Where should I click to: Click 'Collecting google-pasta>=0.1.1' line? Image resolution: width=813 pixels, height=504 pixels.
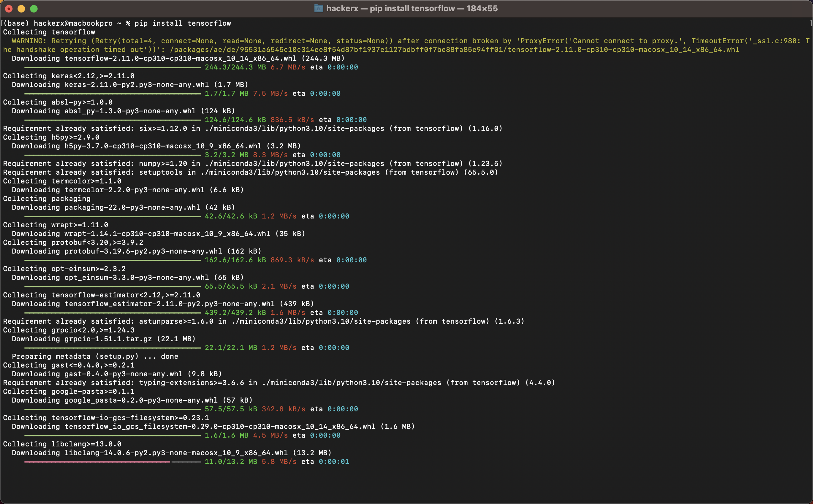tap(69, 392)
